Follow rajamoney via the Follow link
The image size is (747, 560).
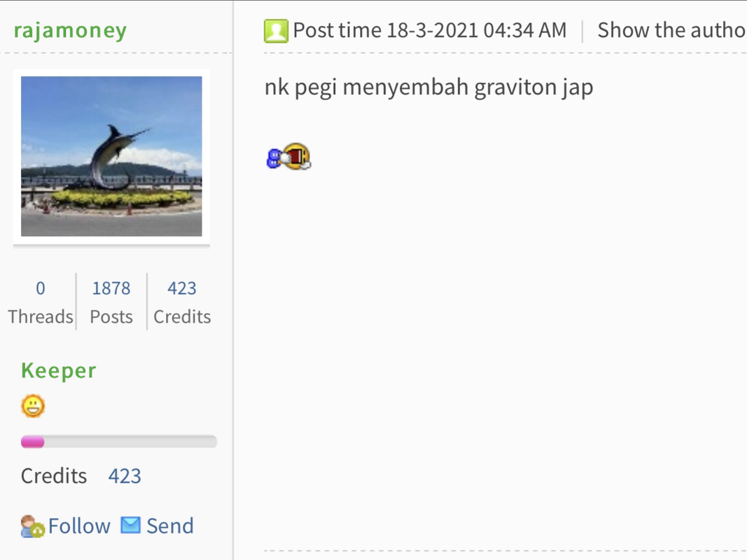click(79, 526)
